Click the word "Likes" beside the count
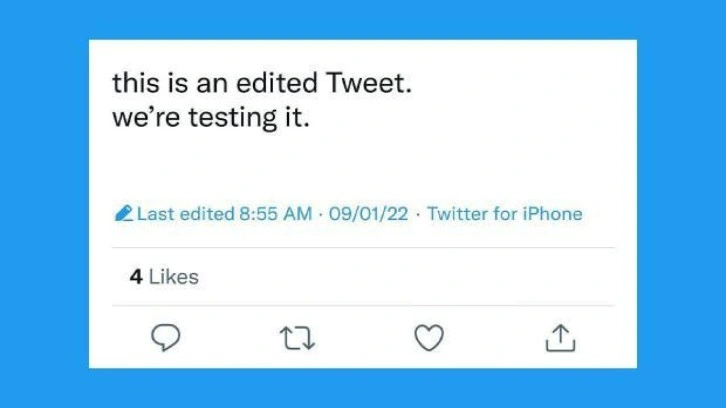Screen dimensions: 726x408 click(x=174, y=277)
